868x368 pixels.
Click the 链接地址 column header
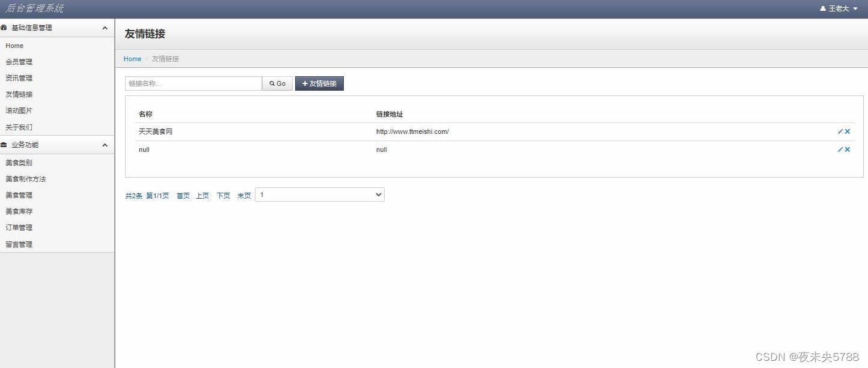(390, 114)
